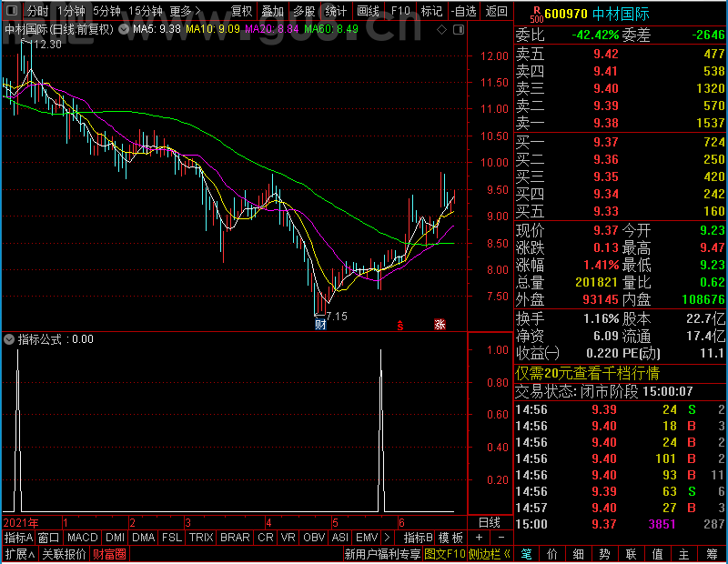Click the red S marker under the chart
This screenshot has width=728, height=564.
(400, 326)
